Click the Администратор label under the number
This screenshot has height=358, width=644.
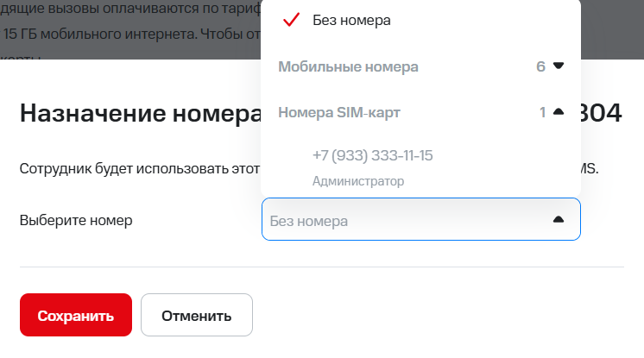coord(358,181)
